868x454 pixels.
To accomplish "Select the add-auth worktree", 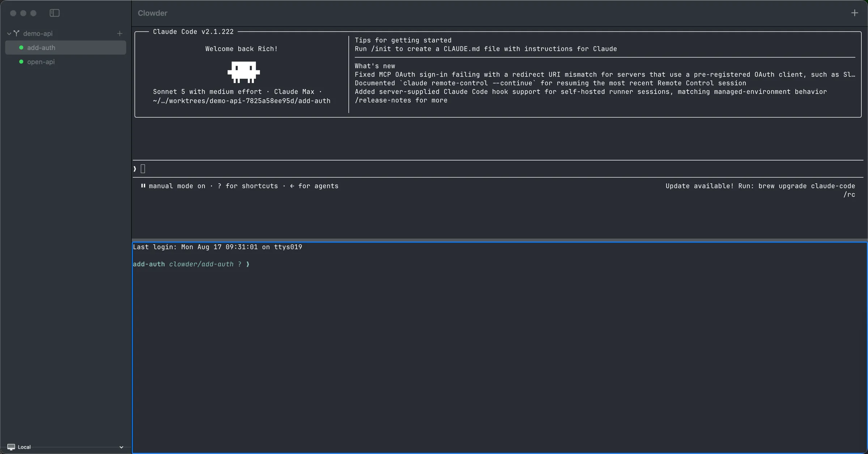I will click(x=65, y=48).
